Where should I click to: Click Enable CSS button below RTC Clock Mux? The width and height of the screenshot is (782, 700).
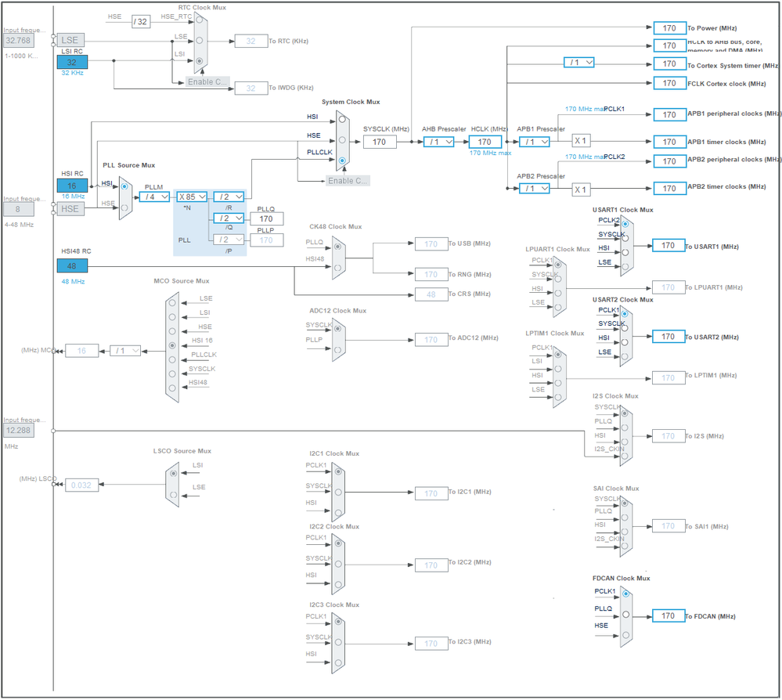[x=207, y=82]
